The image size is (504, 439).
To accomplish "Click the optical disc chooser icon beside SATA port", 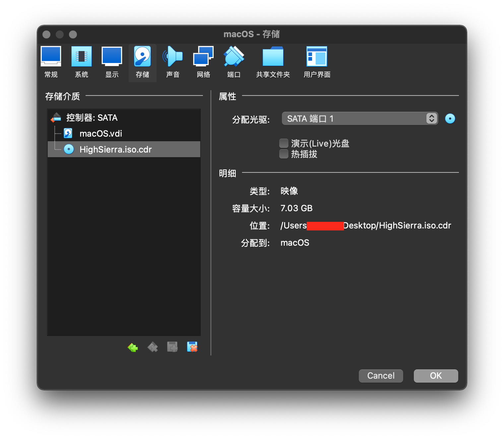I will [x=450, y=118].
